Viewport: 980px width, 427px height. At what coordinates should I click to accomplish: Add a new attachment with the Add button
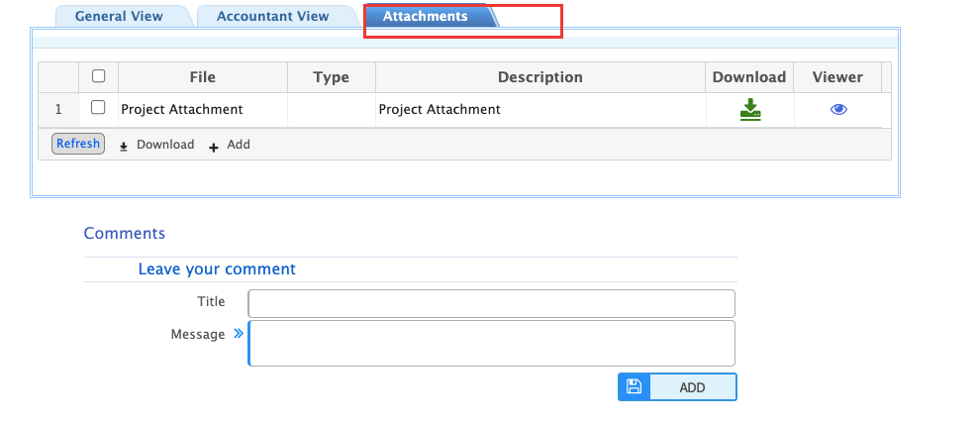click(x=230, y=145)
